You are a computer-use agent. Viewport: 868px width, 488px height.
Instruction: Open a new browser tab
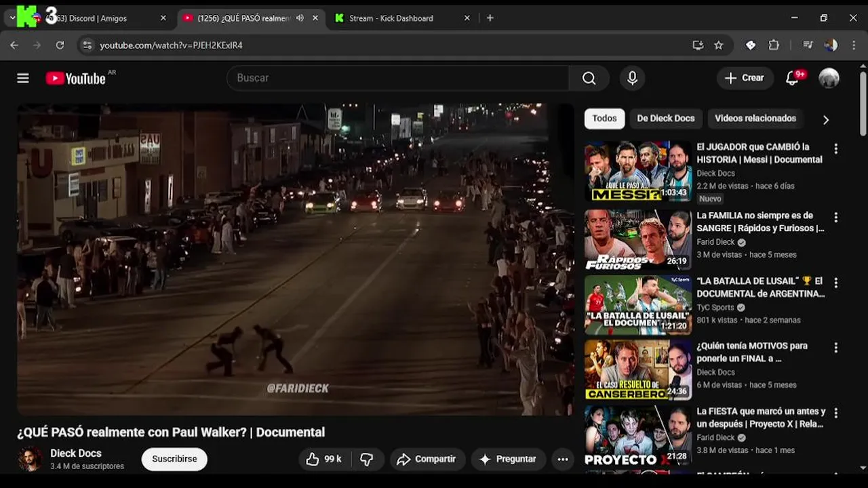[490, 18]
